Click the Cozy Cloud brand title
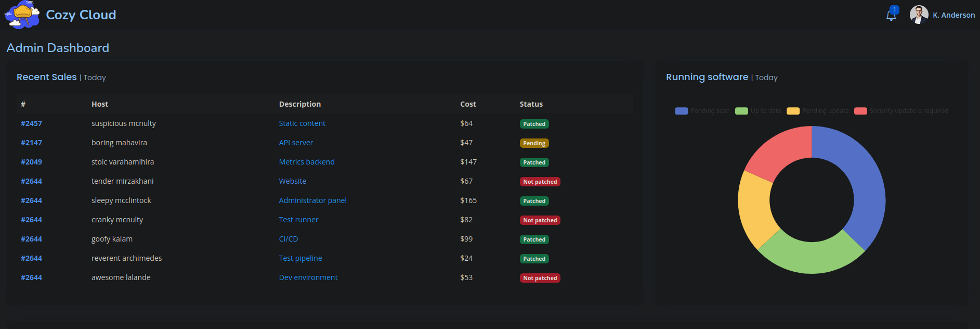 (81, 15)
